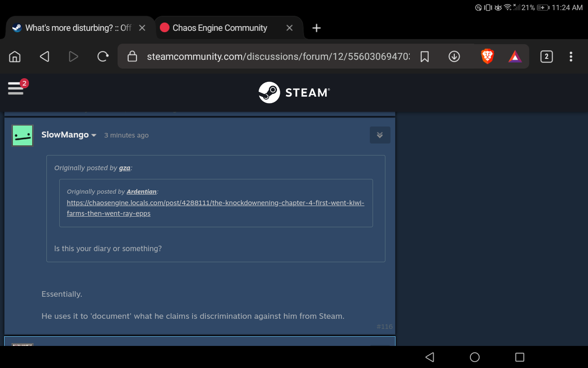The height and width of the screenshot is (368, 588).
Task: Open gza's profile link in quote
Action: tap(124, 168)
